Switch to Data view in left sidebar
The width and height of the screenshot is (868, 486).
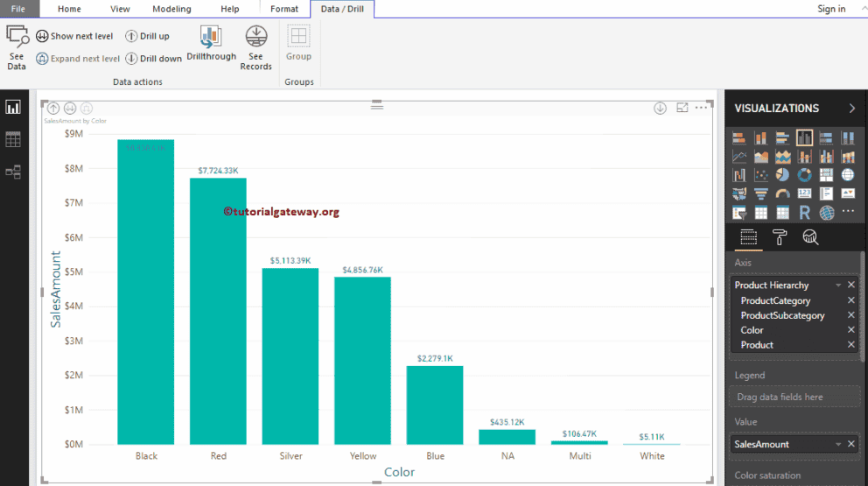(13, 139)
